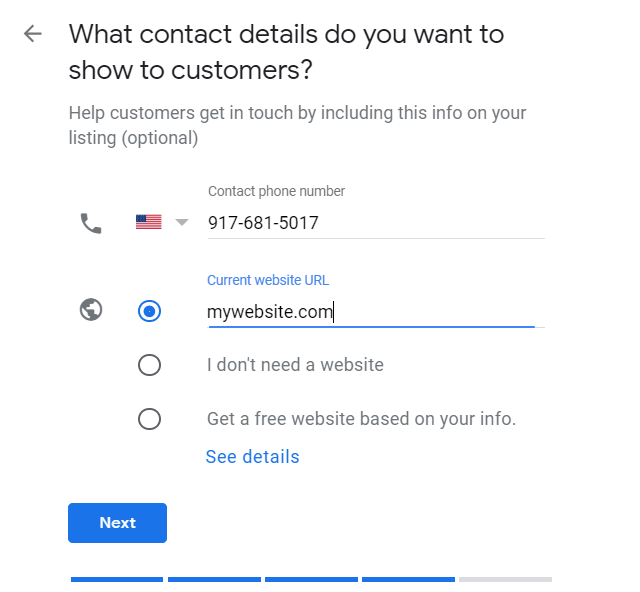Click the second blue progress bar segment
The width and height of the screenshot is (640, 592).
(x=213, y=579)
